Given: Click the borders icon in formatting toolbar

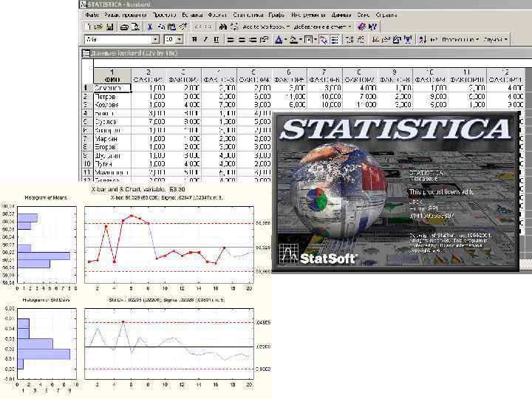Looking at the screenshot, I should point(308,39).
